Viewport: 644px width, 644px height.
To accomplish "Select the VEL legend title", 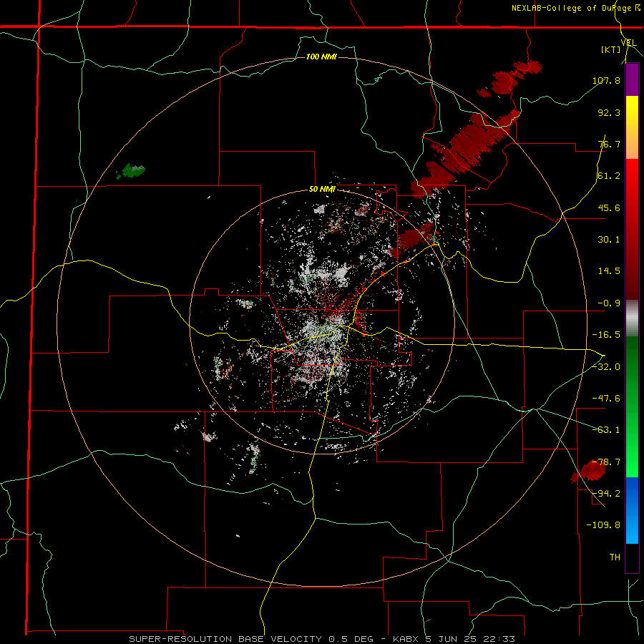I will click(x=628, y=43).
